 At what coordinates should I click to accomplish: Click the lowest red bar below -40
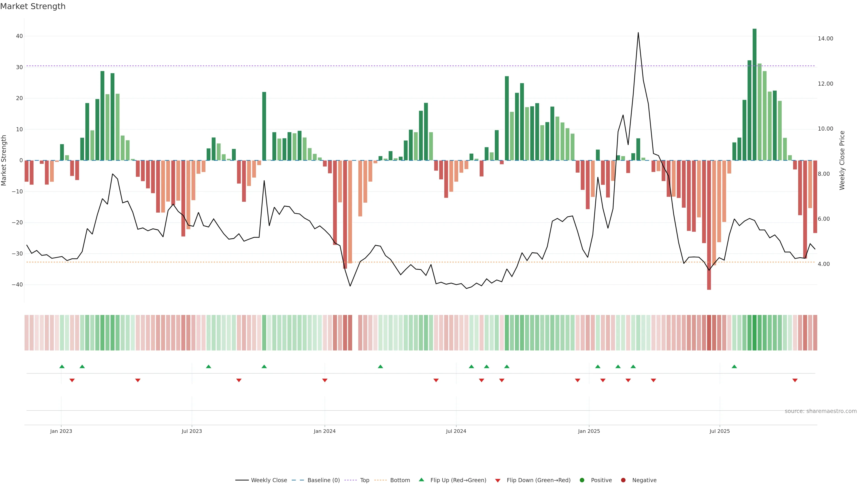tap(709, 225)
